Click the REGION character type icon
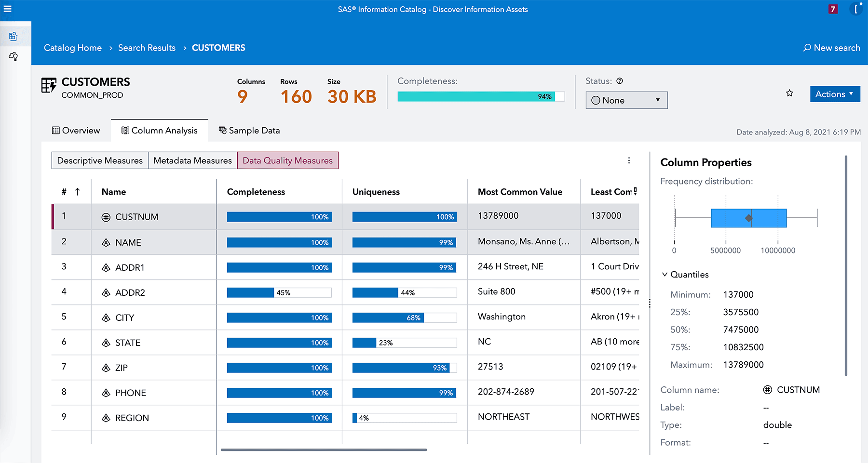Screen dimensions: 868x463 pyautogui.click(x=106, y=418)
